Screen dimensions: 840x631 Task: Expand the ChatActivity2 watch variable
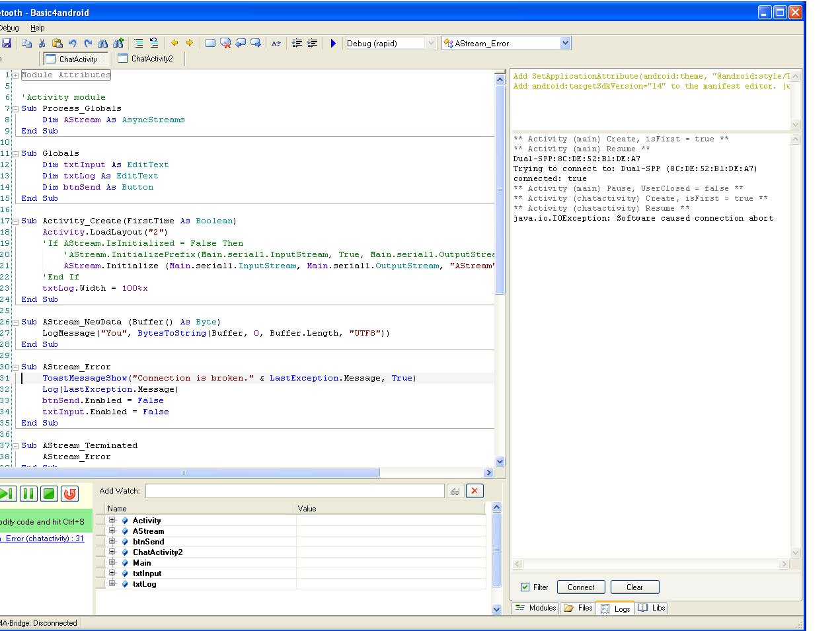click(x=112, y=552)
